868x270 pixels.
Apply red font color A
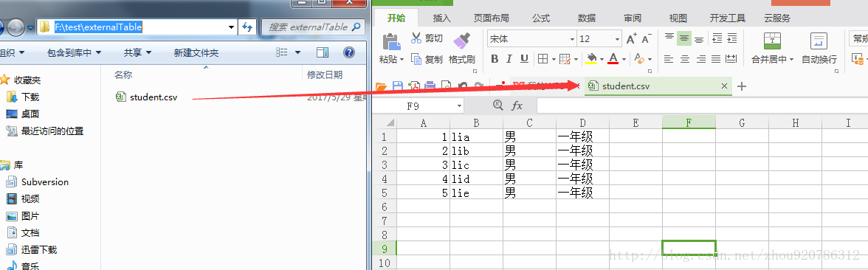613,59
